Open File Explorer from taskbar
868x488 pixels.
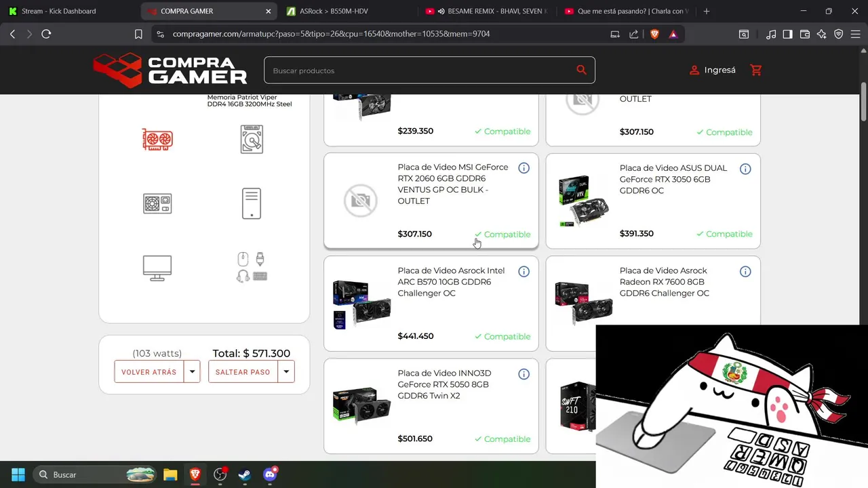pyautogui.click(x=170, y=474)
